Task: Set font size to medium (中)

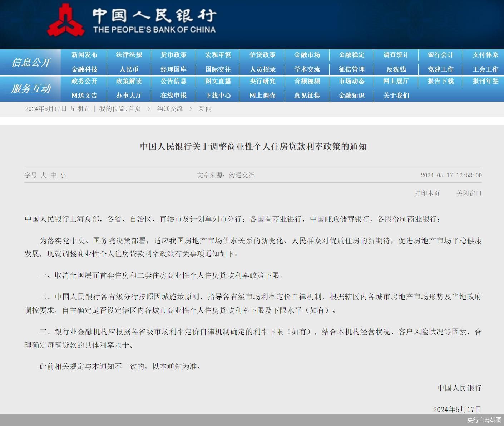Action: [53, 175]
